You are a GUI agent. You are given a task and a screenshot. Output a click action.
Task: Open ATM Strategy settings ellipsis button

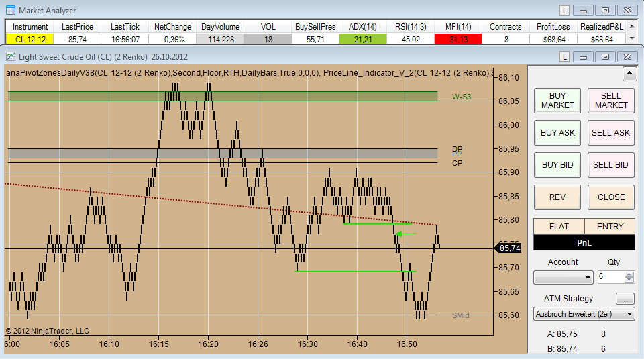[x=625, y=299]
